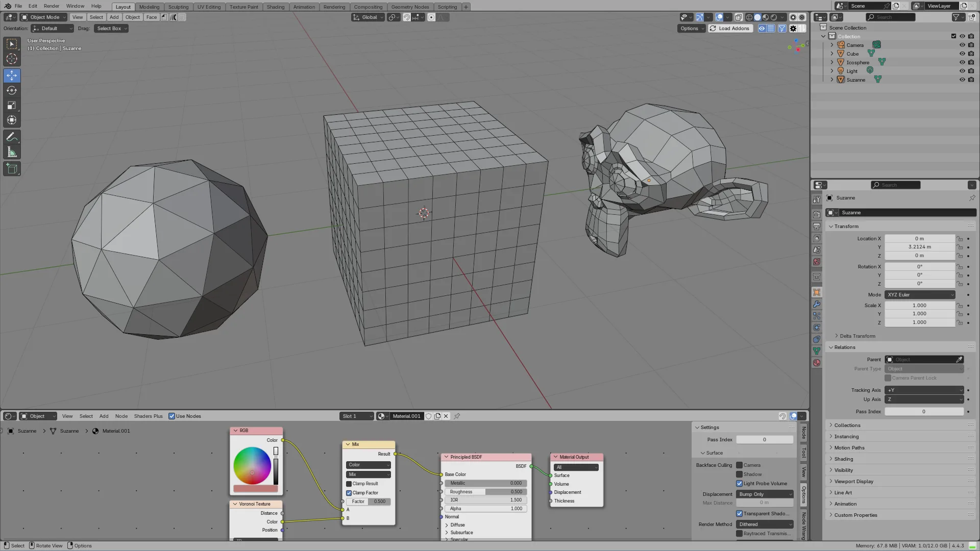
Task: Open the viewport Options button
Action: coord(691,29)
